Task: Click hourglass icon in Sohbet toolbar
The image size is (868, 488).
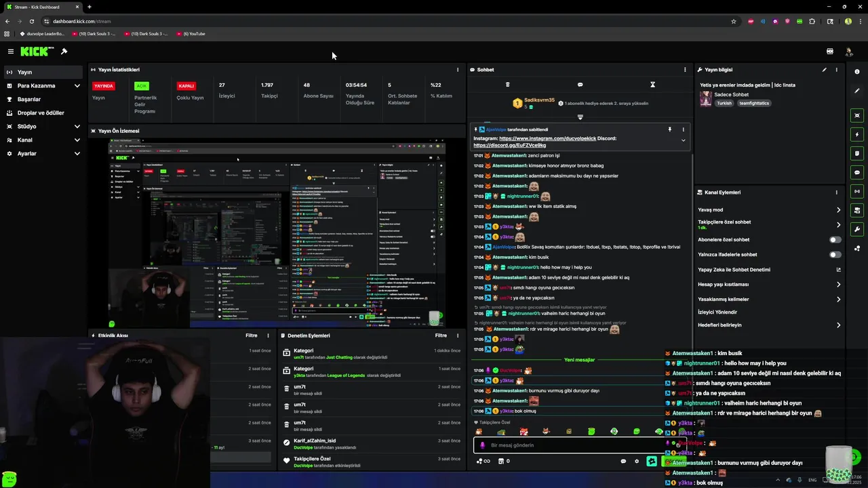Action: [652, 85]
